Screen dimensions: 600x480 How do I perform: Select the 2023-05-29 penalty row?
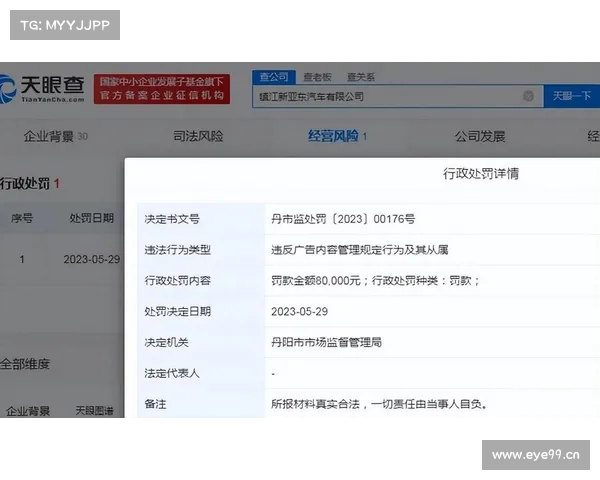click(91, 258)
